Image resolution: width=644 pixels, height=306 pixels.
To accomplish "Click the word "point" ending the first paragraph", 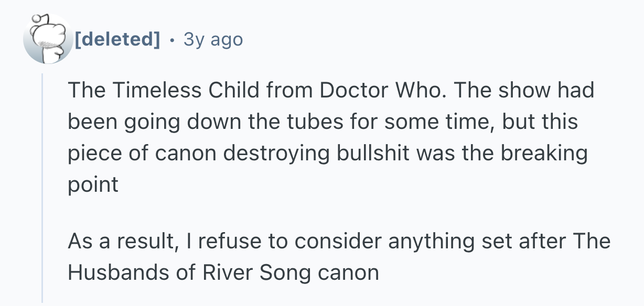I will [93, 184].
